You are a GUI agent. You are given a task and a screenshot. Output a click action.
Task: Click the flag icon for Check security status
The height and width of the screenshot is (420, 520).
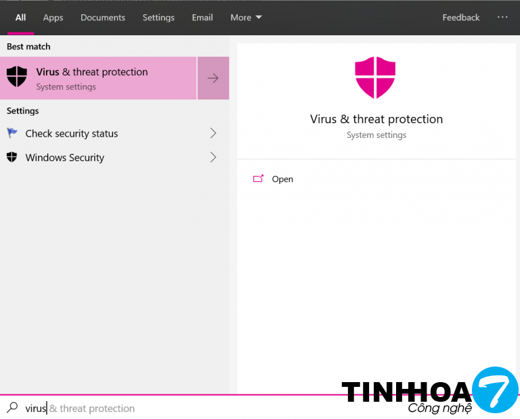click(12, 133)
